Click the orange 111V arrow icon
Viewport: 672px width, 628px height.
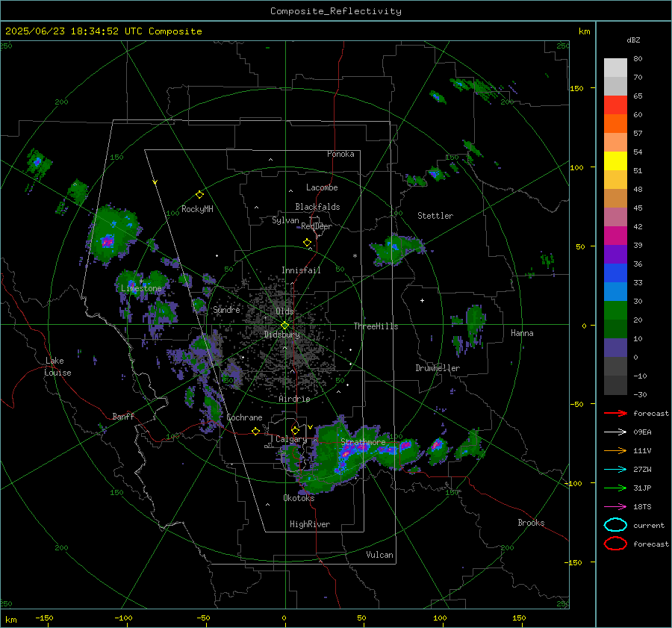(x=615, y=450)
